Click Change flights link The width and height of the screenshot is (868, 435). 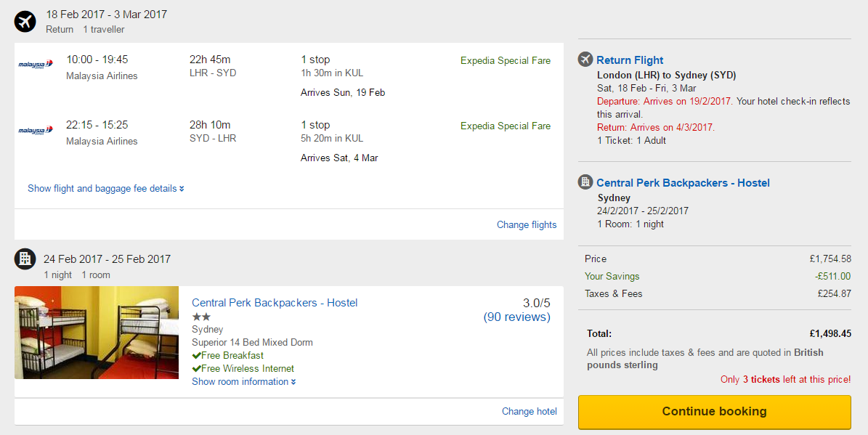(527, 224)
